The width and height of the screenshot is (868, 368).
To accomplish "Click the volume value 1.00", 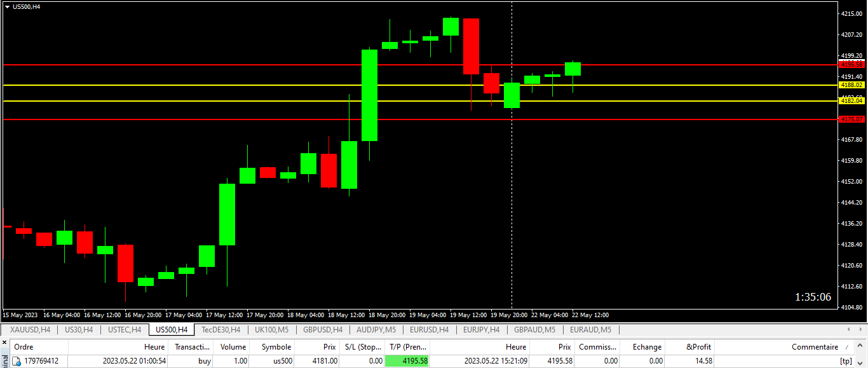I will 239,361.
